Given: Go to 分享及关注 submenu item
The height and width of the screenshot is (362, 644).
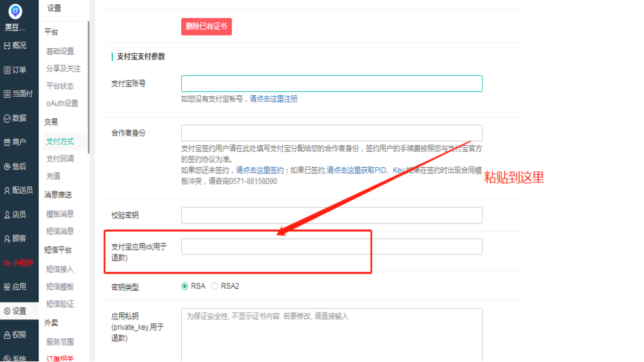Looking at the screenshot, I should (x=63, y=68).
